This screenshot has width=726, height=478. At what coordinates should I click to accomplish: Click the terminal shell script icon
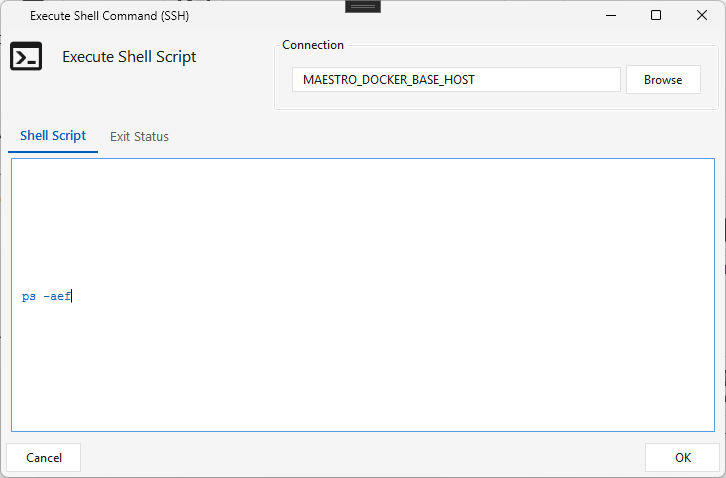[x=26, y=56]
